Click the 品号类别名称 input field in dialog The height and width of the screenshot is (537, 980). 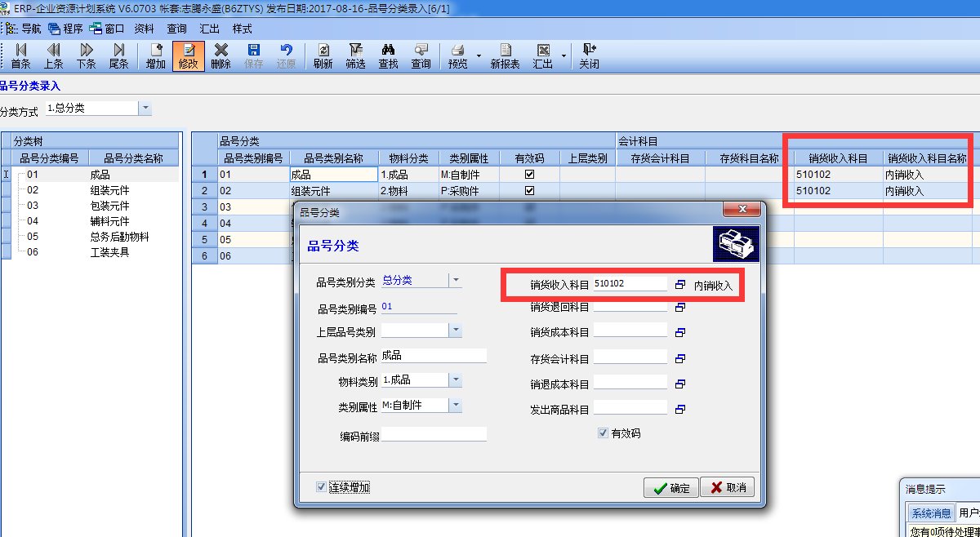434,356
